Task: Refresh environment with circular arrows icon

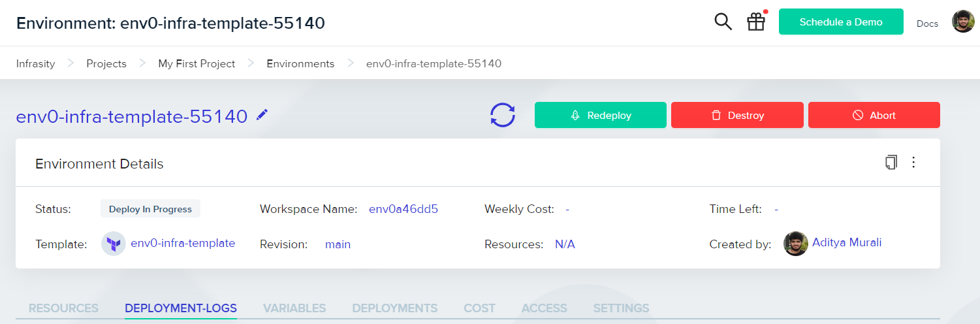Action: [x=503, y=115]
